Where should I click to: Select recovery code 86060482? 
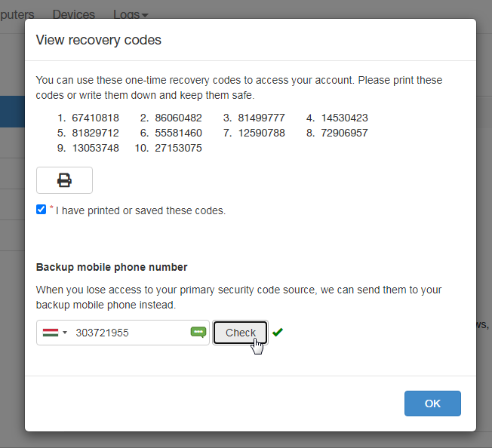point(178,118)
